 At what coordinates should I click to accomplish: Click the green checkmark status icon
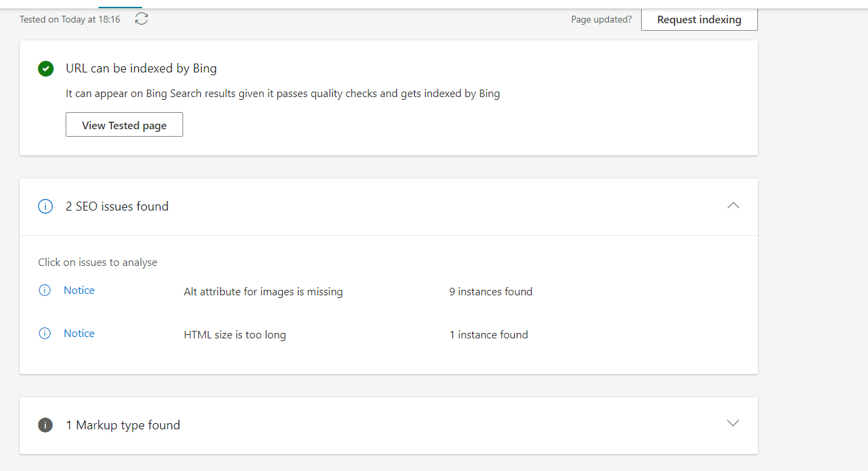point(46,68)
